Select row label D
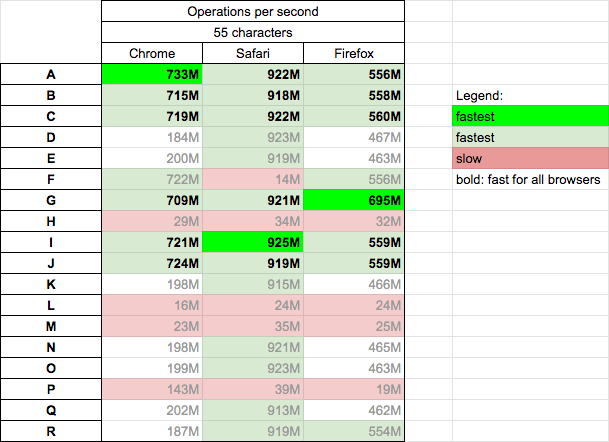Screen dimensions: 609x442 point(51,137)
